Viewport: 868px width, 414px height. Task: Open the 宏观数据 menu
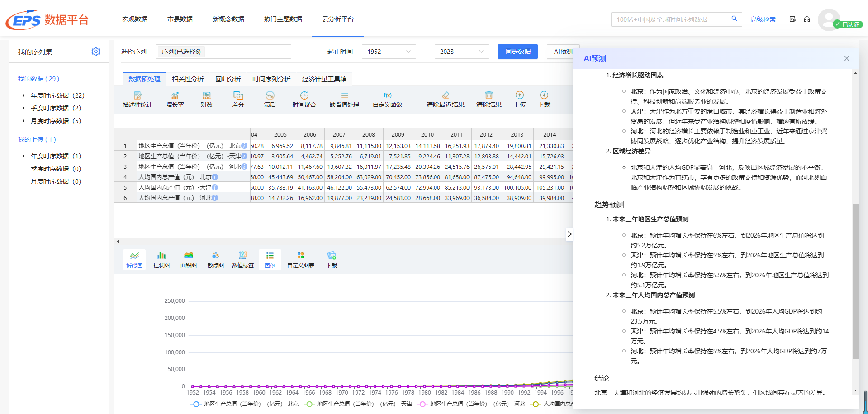(135, 19)
